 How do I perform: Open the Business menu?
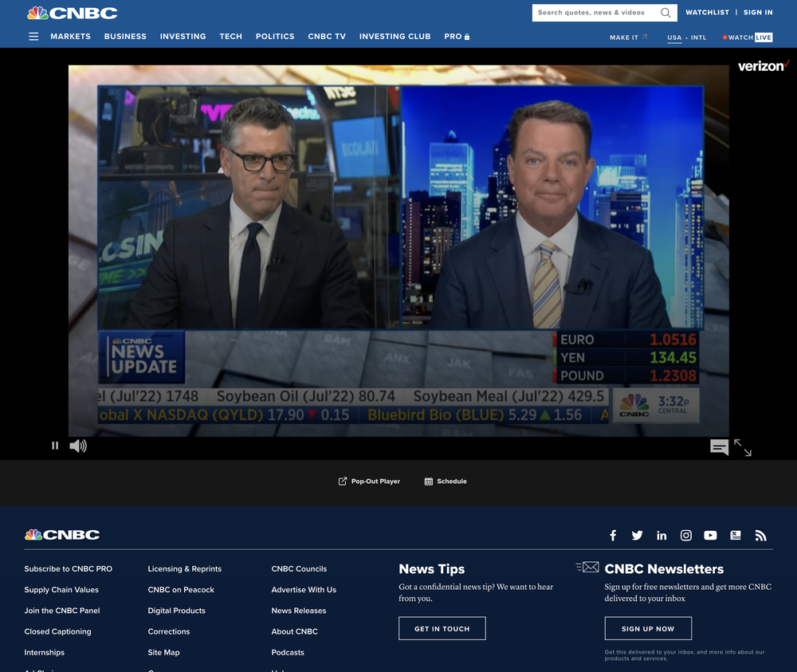125,37
